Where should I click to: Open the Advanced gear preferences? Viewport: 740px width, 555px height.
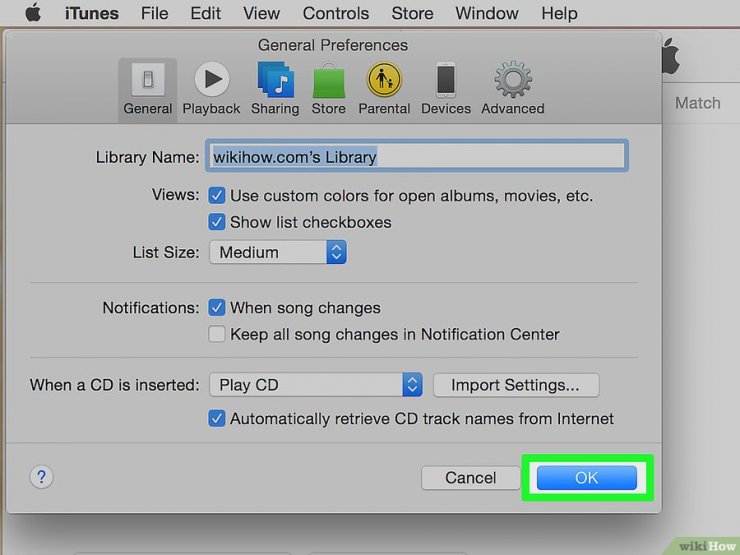513,90
